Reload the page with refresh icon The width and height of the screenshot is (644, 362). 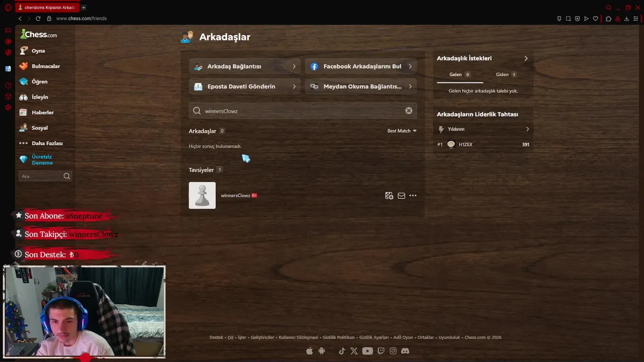click(38, 19)
